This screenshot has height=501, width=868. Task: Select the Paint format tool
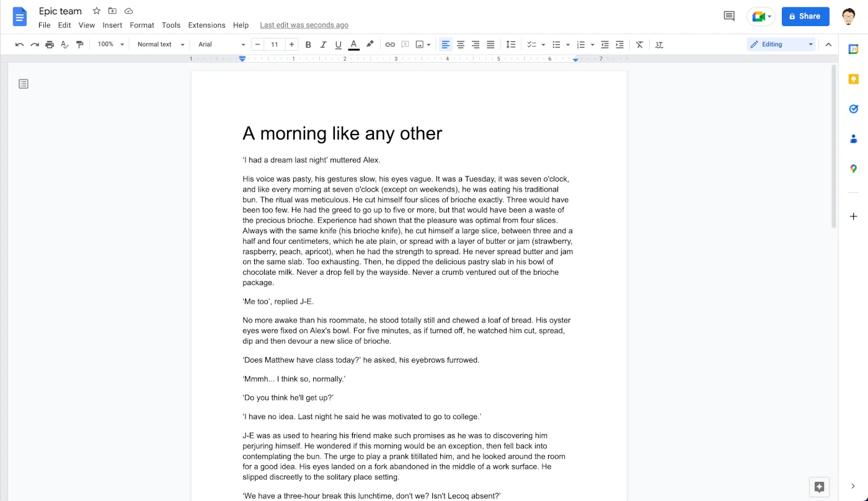[x=80, y=44]
